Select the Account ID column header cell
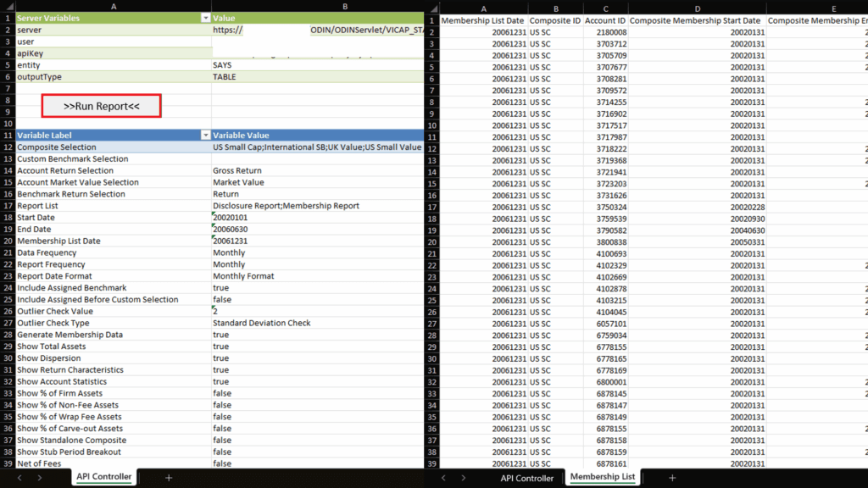Image resolution: width=868 pixels, height=488 pixels. (605, 20)
